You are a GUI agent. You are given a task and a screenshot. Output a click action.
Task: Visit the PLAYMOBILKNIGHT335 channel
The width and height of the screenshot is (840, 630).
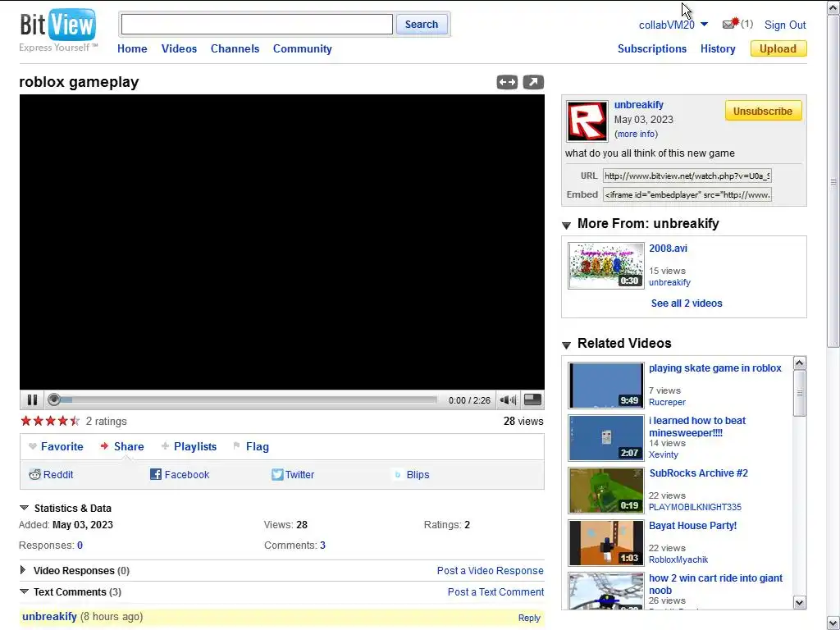pos(695,507)
